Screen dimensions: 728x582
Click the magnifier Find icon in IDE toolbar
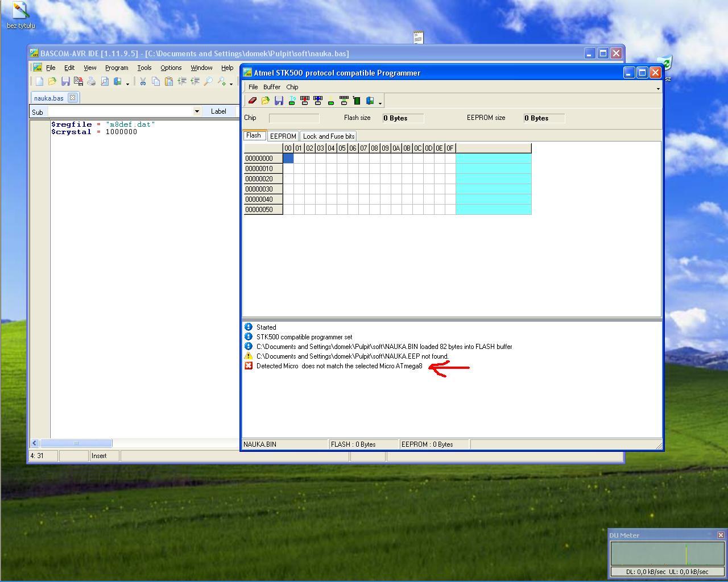point(208,82)
